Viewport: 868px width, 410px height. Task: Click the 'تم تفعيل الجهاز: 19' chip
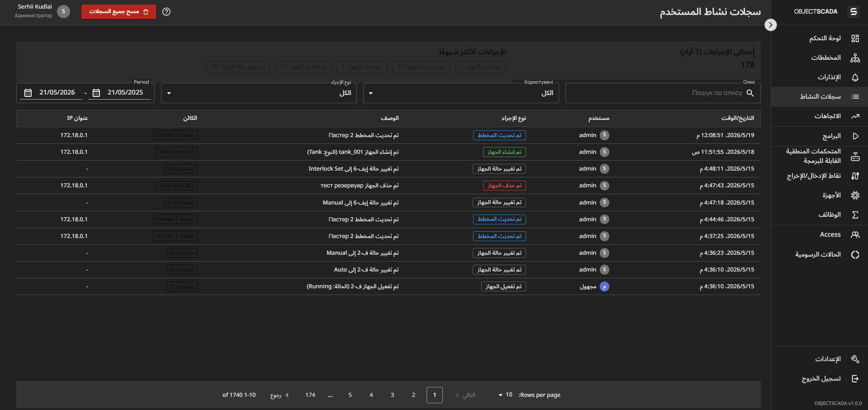(x=304, y=67)
